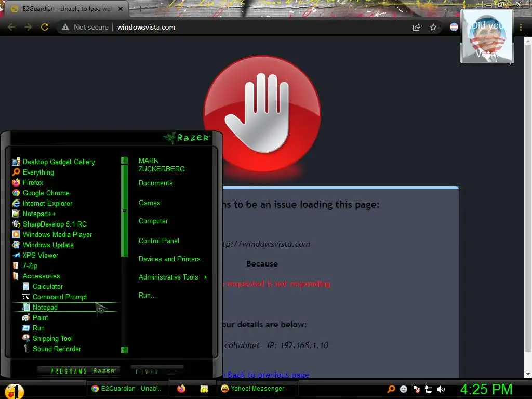
Task: Bookmark this page with star icon
Action: pyautogui.click(x=433, y=27)
